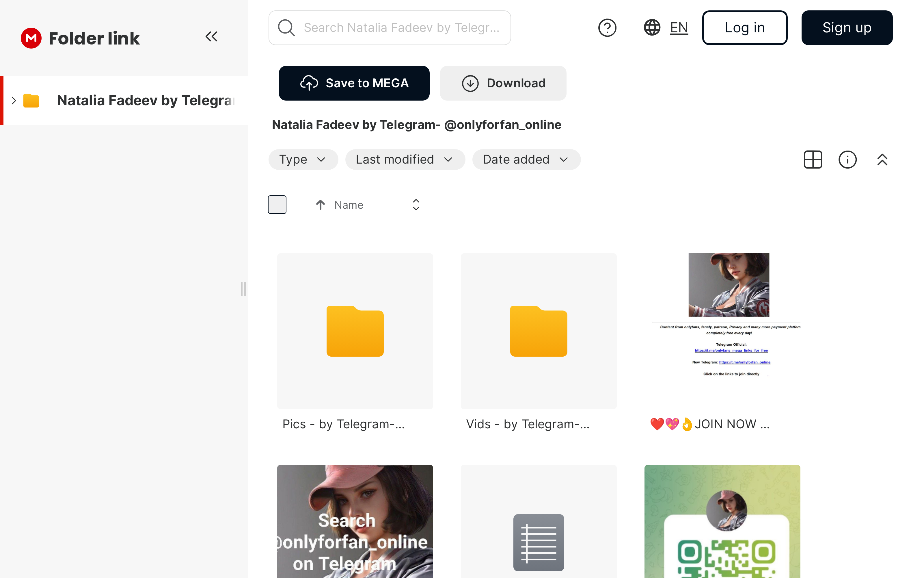Click the Download button
Viewport: 924px width, 578px height.
(x=503, y=83)
